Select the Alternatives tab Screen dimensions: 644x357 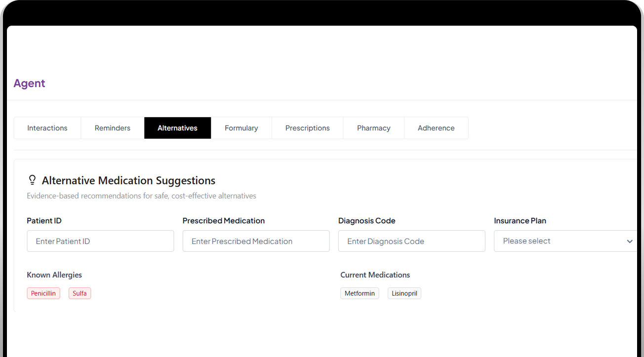click(177, 128)
